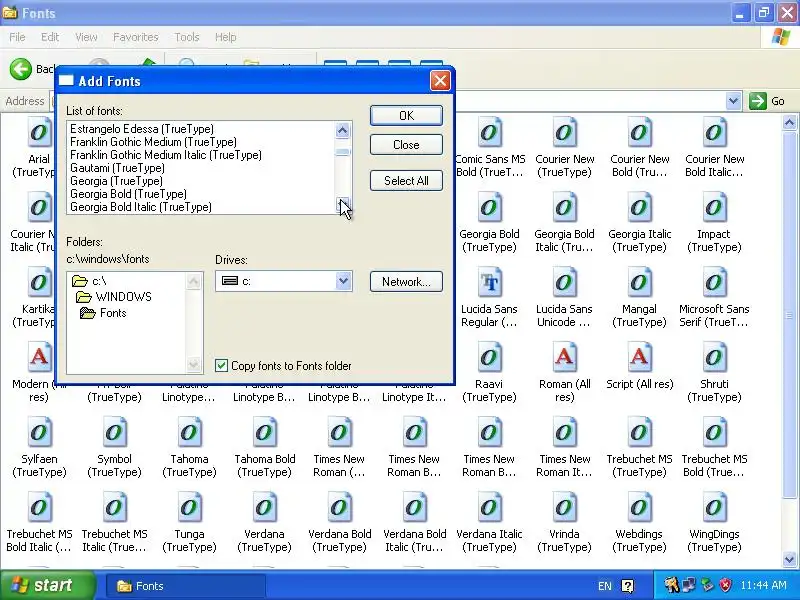Select the Courier New Bold font icon

coord(639,133)
